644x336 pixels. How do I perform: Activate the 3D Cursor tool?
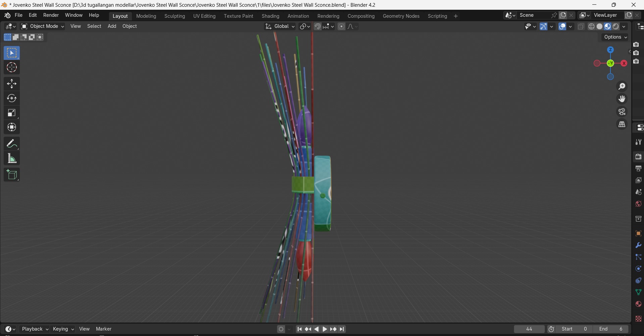click(12, 68)
